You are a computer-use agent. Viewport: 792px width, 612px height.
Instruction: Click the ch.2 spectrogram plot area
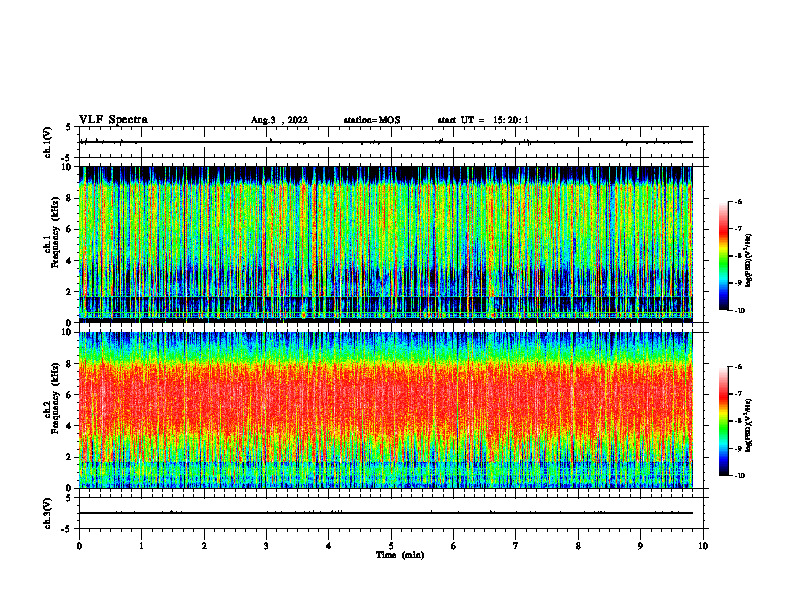[385, 410]
